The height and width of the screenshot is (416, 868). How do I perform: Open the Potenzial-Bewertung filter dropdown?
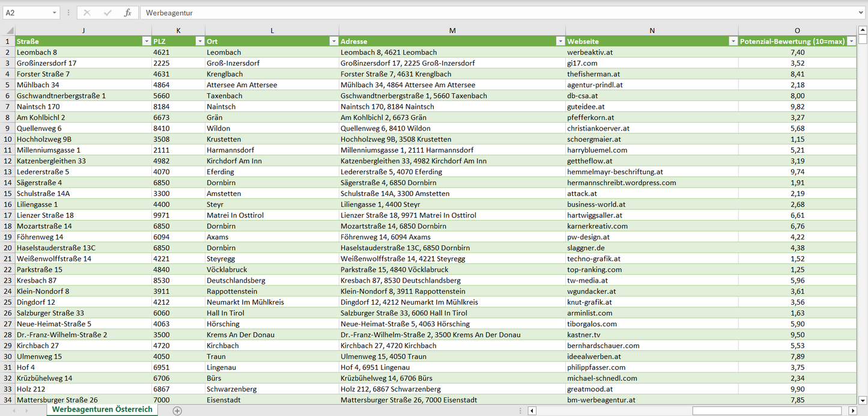pyautogui.click(x=851, y=41)
